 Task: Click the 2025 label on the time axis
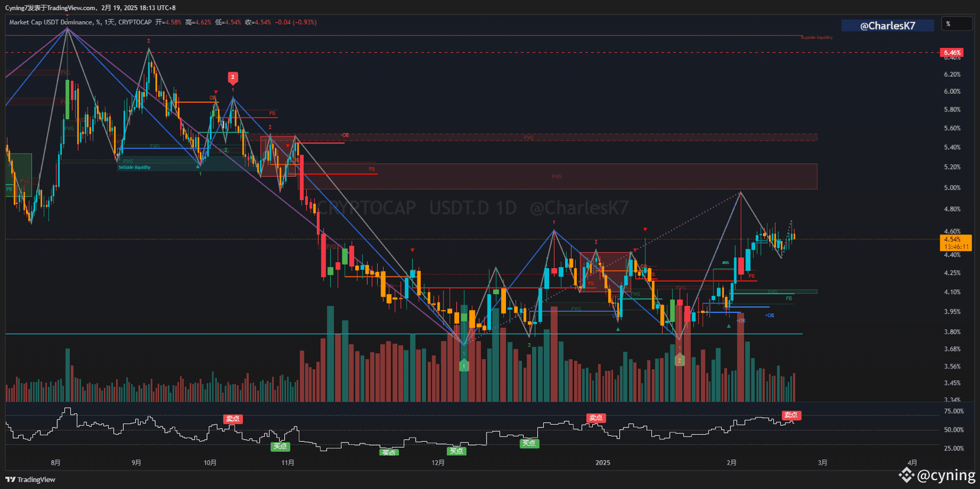[603, 462]
